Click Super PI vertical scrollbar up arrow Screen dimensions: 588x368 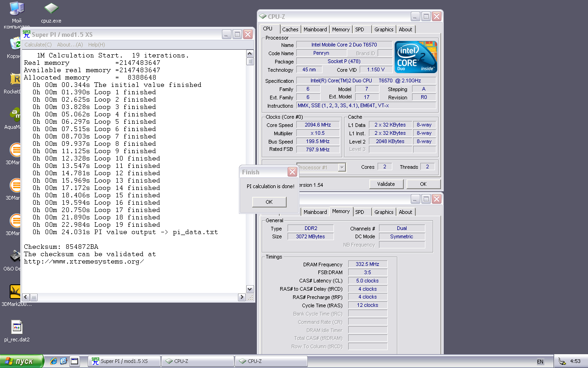250,55
